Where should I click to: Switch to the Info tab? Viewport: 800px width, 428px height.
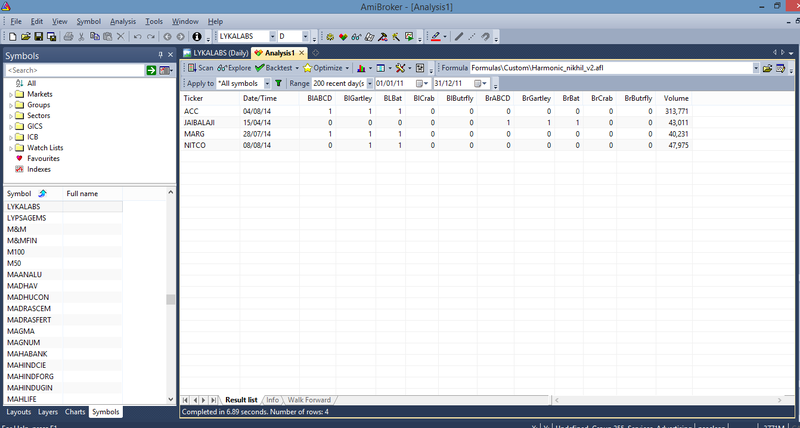tap(272, 400)
